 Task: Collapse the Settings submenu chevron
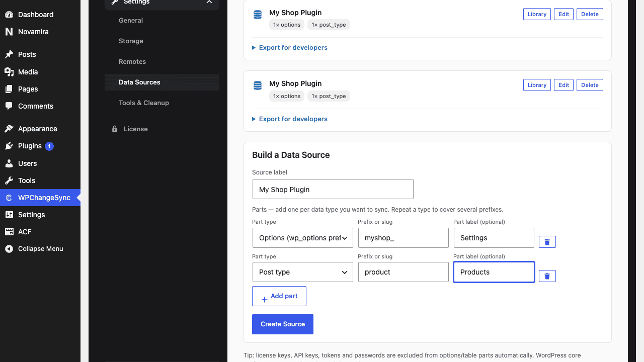[x=209, y=2]
